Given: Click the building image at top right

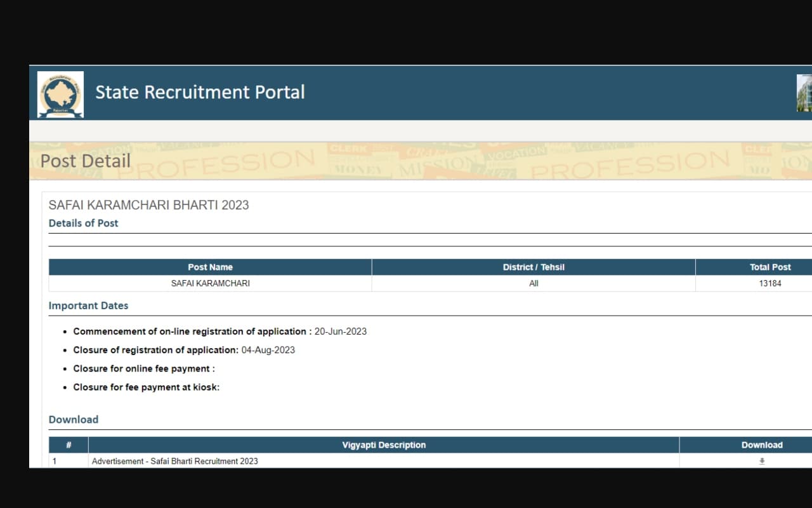Looking at the screenshot, I should 805,92.
